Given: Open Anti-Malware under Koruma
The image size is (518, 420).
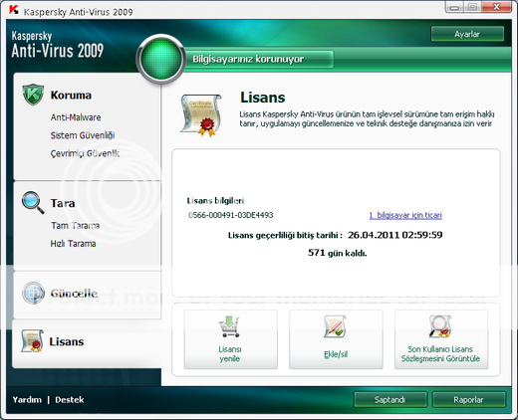Looking at the screenshot, I should point(76,117).
